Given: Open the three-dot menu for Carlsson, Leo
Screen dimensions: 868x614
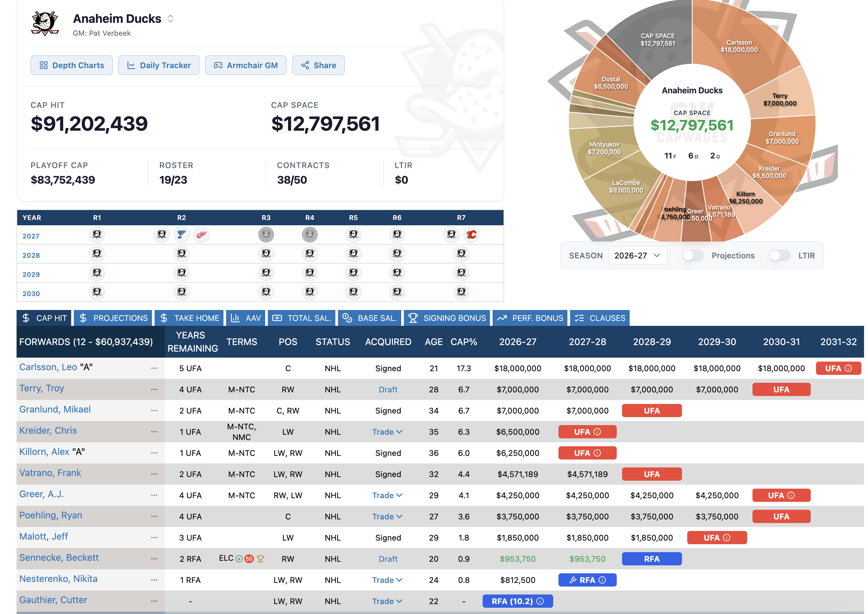Looking at the screenshot, I should [154, 368].
